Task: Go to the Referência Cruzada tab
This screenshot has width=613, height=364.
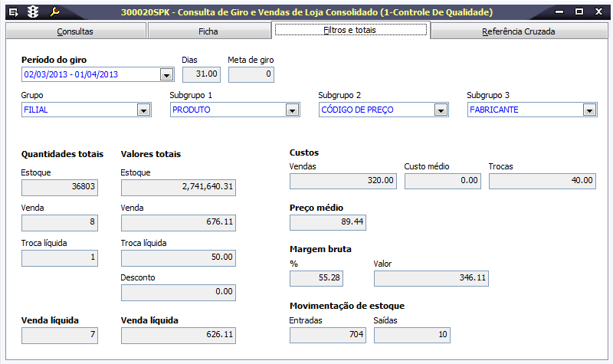Action: 518,31
